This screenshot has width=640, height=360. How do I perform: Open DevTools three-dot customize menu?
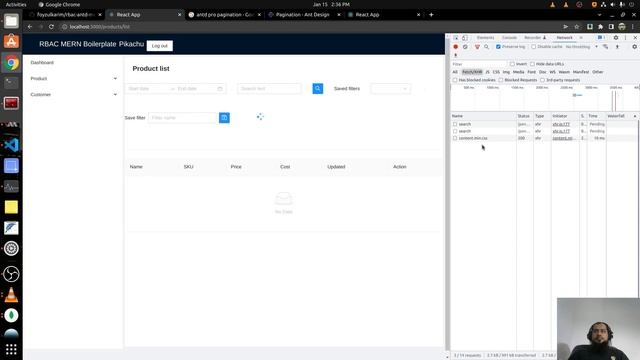pos(625,38)
